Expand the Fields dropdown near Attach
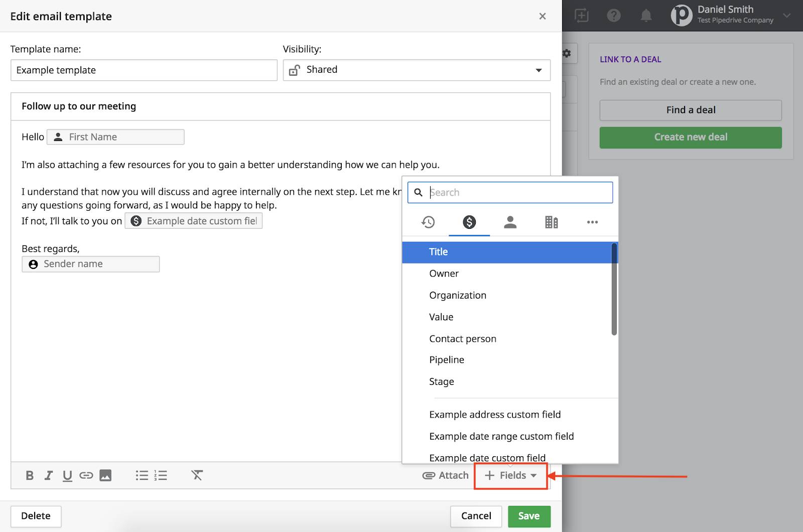This screenshot has height=532, width=803. 510,475
